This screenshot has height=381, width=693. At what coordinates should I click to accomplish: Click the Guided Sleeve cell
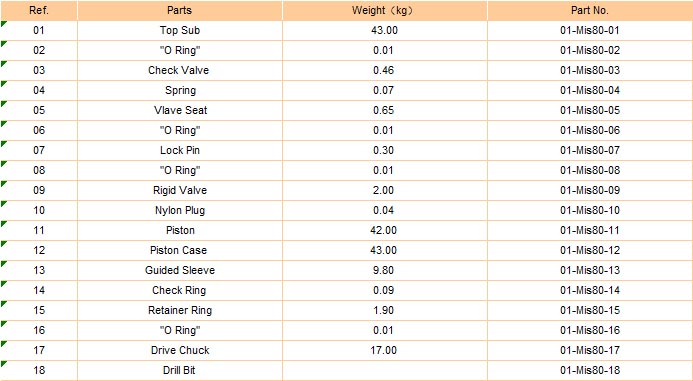180,270
